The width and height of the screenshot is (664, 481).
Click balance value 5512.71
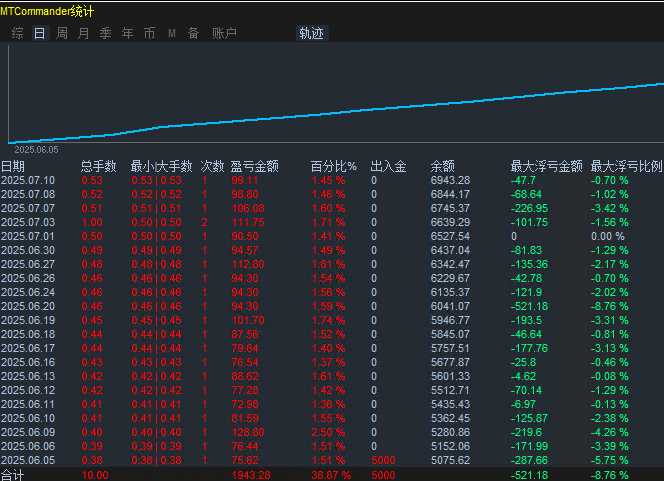pos(451,390)
